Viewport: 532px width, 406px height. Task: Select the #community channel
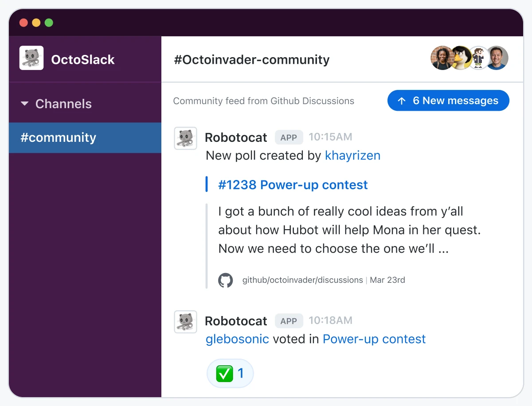coord(59,138)
